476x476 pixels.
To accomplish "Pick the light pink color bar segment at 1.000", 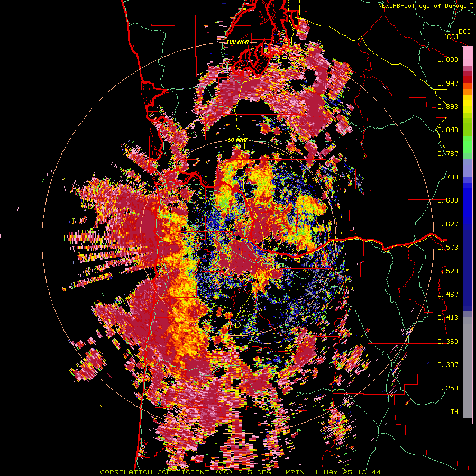I will pyautogui.click(x=467, y=57).
